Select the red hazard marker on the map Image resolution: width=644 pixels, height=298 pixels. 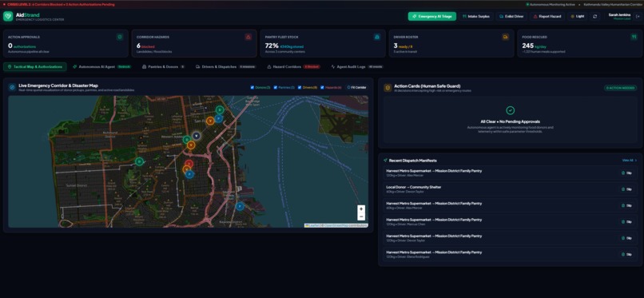coord(189,164)
